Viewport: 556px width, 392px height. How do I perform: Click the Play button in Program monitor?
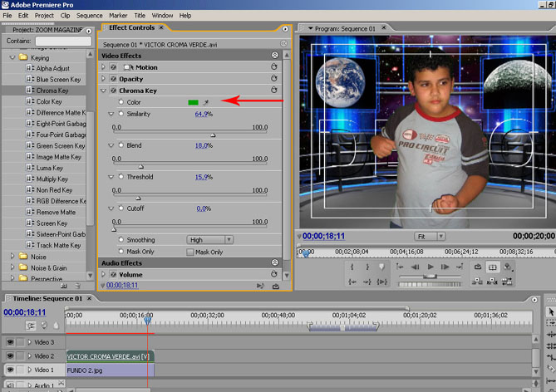tap(431, 267)
